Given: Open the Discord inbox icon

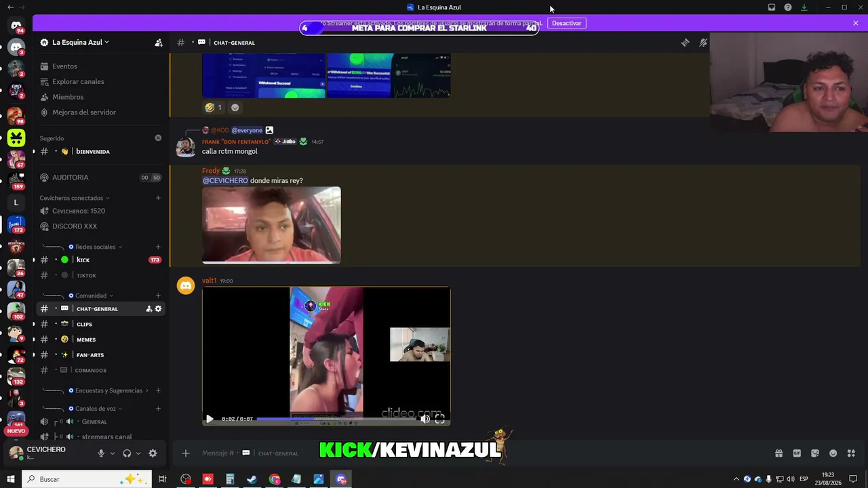Looking at the screenshot, I should point(772,7).
